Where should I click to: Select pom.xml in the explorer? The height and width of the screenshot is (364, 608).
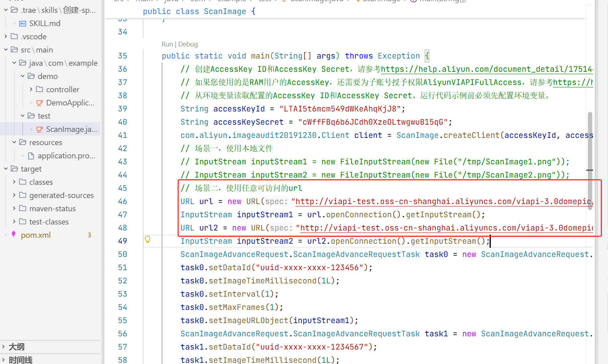tap(36, 235)
